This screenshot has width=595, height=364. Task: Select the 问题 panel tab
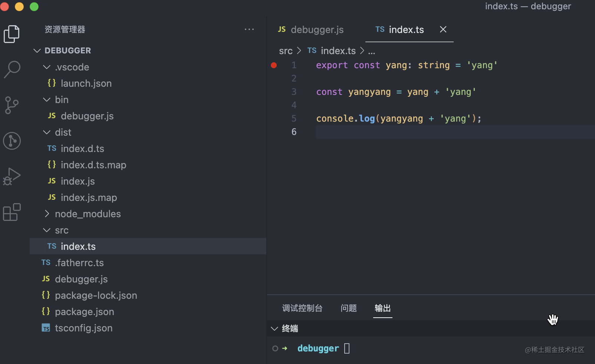[349, 308]
